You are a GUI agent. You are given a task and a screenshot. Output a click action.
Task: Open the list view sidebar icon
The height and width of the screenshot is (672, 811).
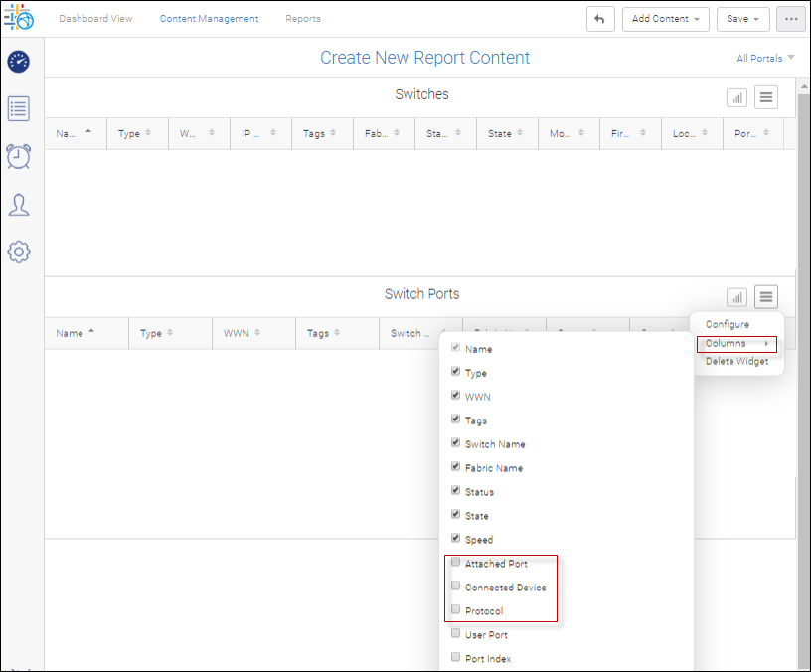pyautogui.click(x=18, y=108)
